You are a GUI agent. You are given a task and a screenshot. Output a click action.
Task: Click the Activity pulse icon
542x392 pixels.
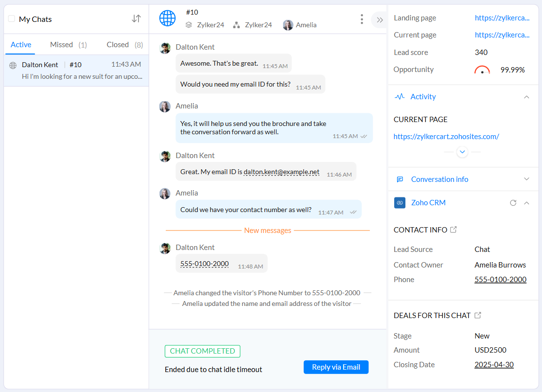(x=400, y=96)
